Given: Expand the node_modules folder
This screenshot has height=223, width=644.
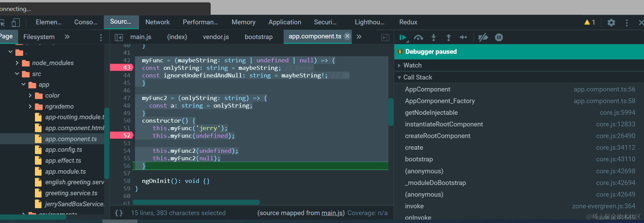Looking at the screenshot, I should (17, 63).
